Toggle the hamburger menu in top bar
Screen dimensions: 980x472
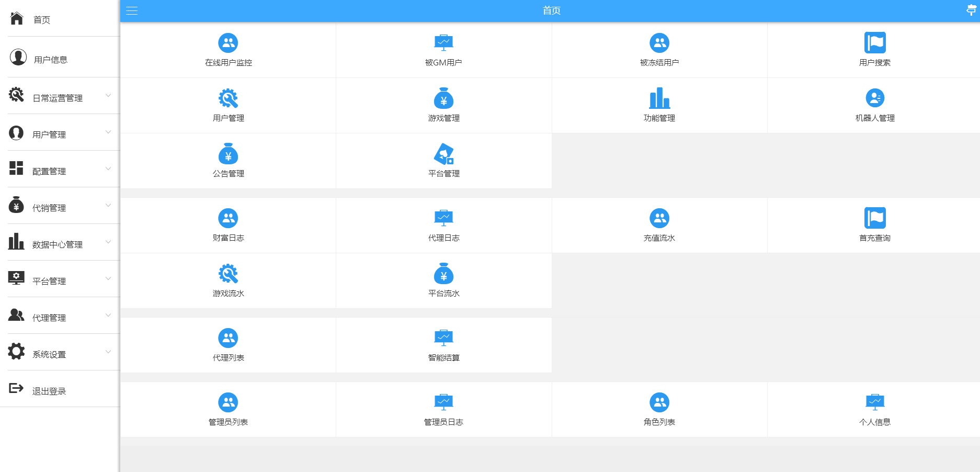pyautogui.click(x=132, y=10)
